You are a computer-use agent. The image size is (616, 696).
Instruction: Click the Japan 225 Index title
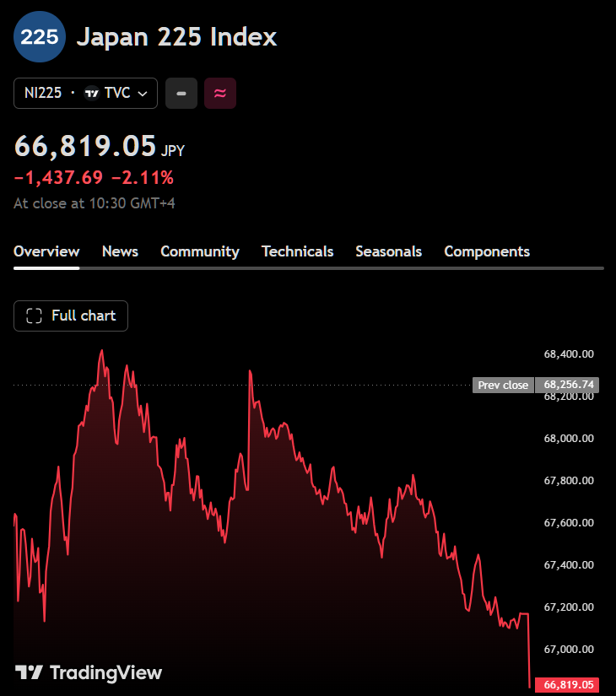[176, 37]
